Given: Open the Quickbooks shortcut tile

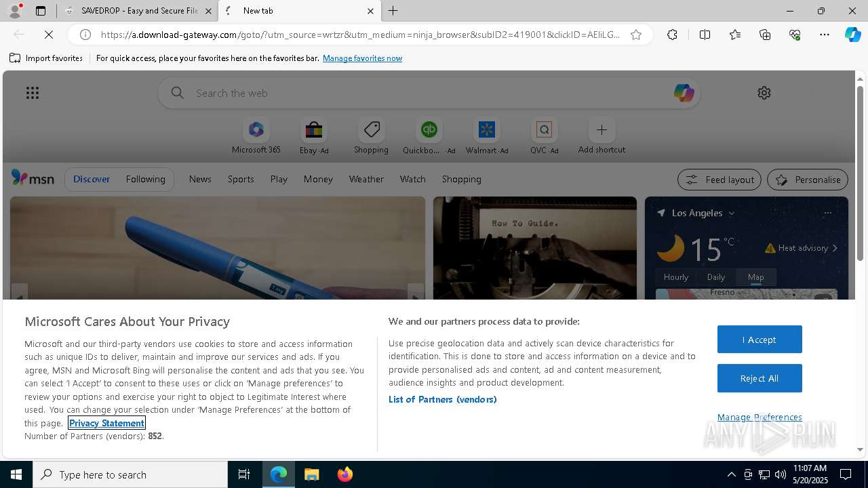Looking at the screenshot, I should pos(429,136).
